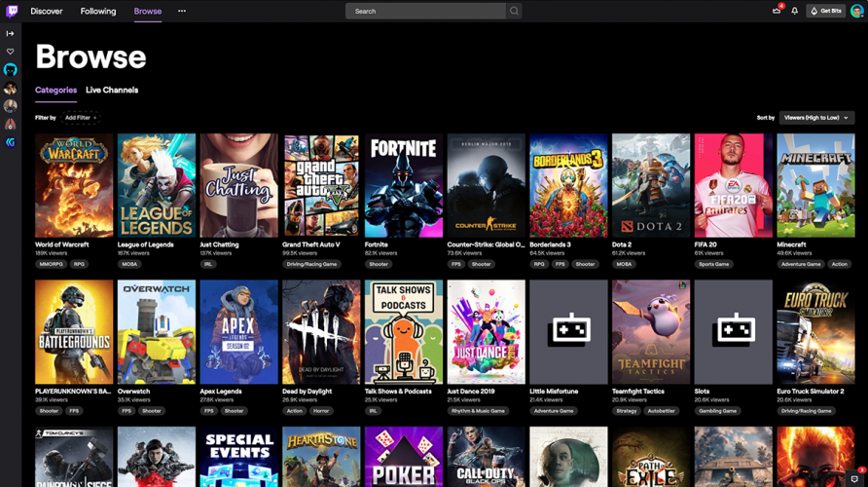The height and width of the screenshot is (487, 868).
Task: Click the Search input field
Action: (425, 11)
